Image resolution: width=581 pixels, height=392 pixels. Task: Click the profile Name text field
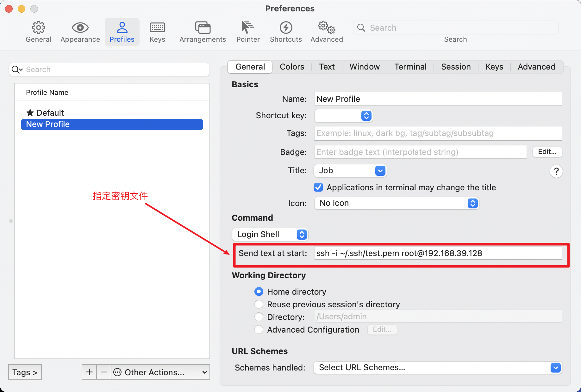(x=438, y=99)
